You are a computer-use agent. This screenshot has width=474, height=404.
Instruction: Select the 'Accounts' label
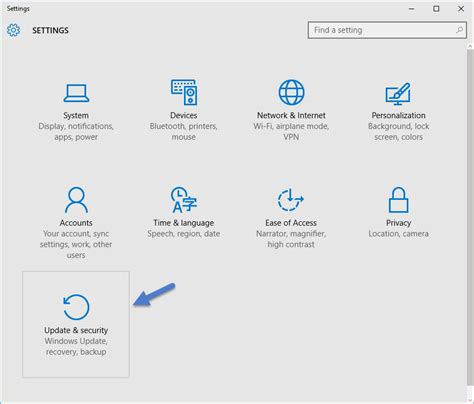tap(76, 223)
